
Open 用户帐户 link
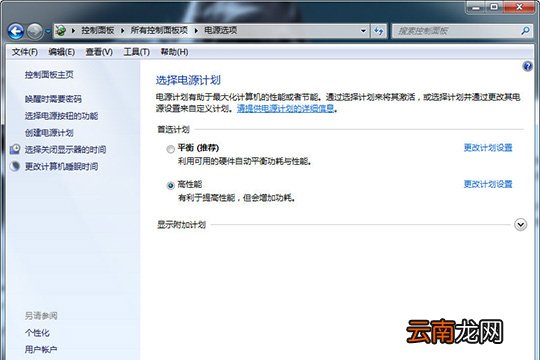pyautogui.click(x=41, y=350)
